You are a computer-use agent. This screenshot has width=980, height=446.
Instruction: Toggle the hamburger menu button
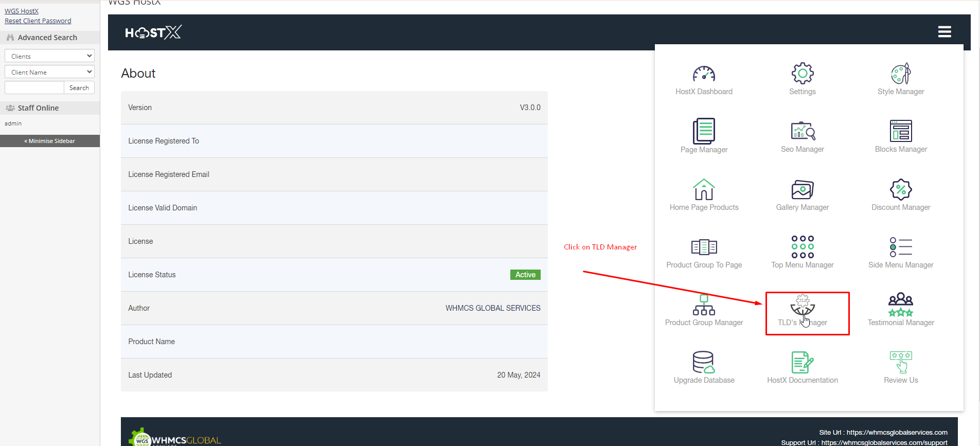coord(944,32)
